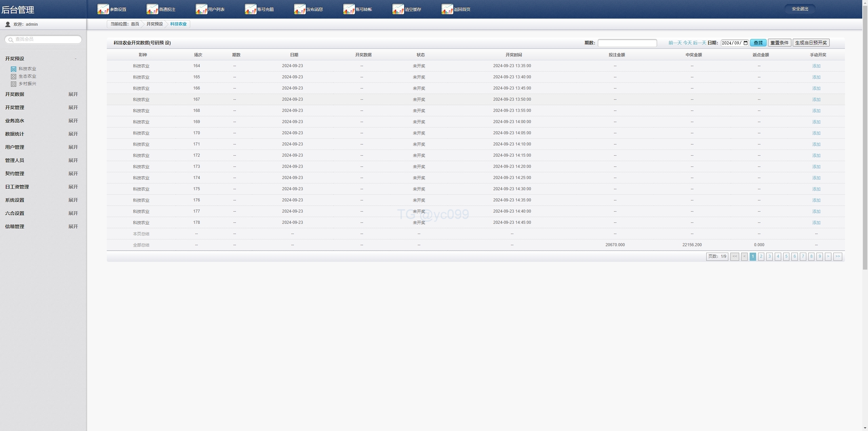Select 乡村振兴 in sidebar tree

pos(27,84)
